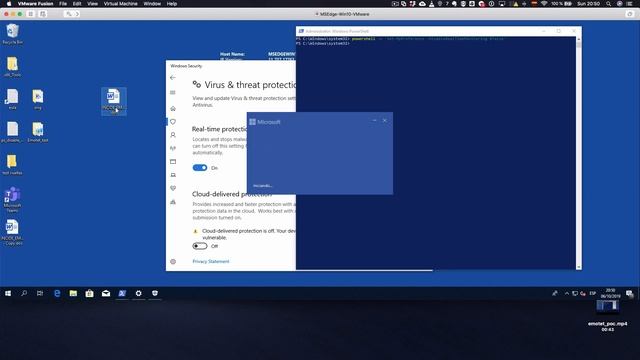Click the PowerShell window vertical scrollbar
The image size is (640, 360).
(579, 153)
